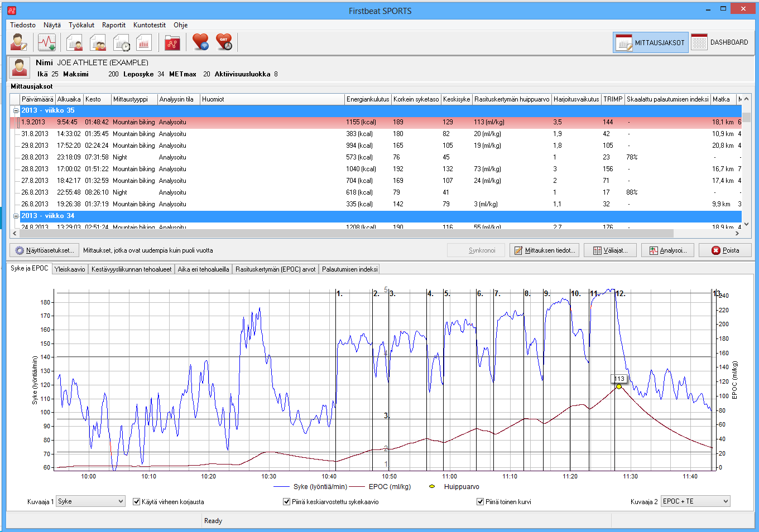759x532 pixels.
Task: Open the red bar chart report icon
Action: [144, 42]
